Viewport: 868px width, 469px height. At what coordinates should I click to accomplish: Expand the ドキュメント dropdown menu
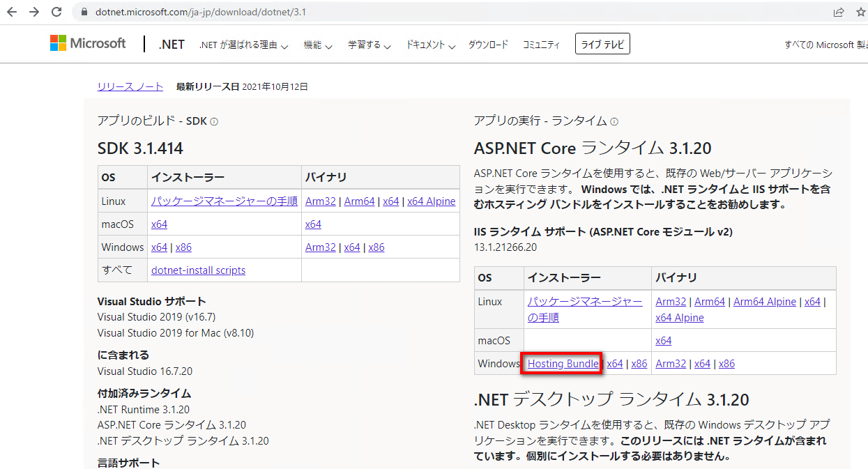(430, 45)
